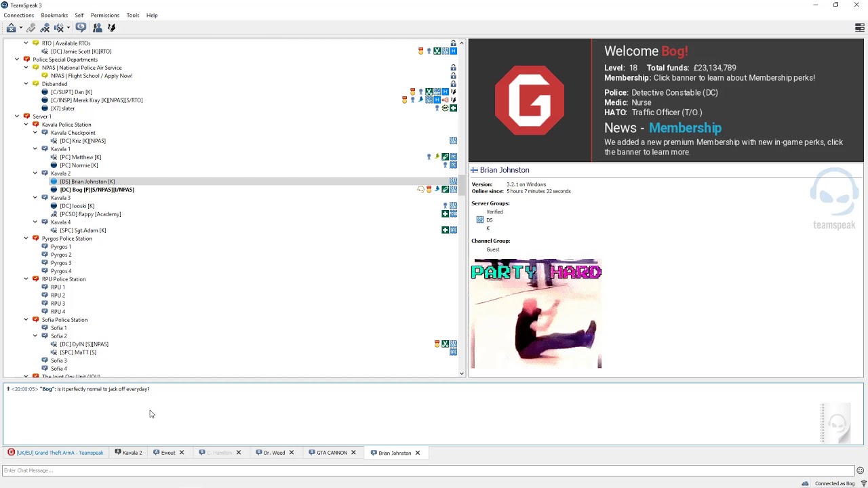The image size is (868, 488).
Task: Select user [DC] Bog [P][S/NPAS][I/NPAS]
Action: [x=97, y=190]
